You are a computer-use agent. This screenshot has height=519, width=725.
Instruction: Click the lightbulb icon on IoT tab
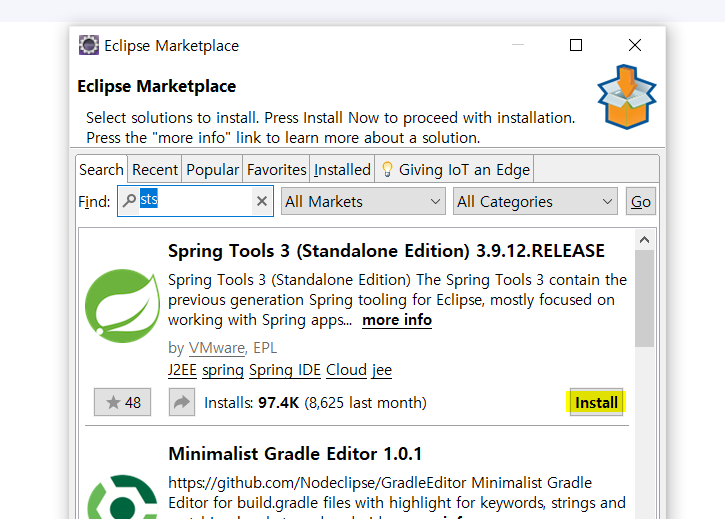[x=387, y=170]
